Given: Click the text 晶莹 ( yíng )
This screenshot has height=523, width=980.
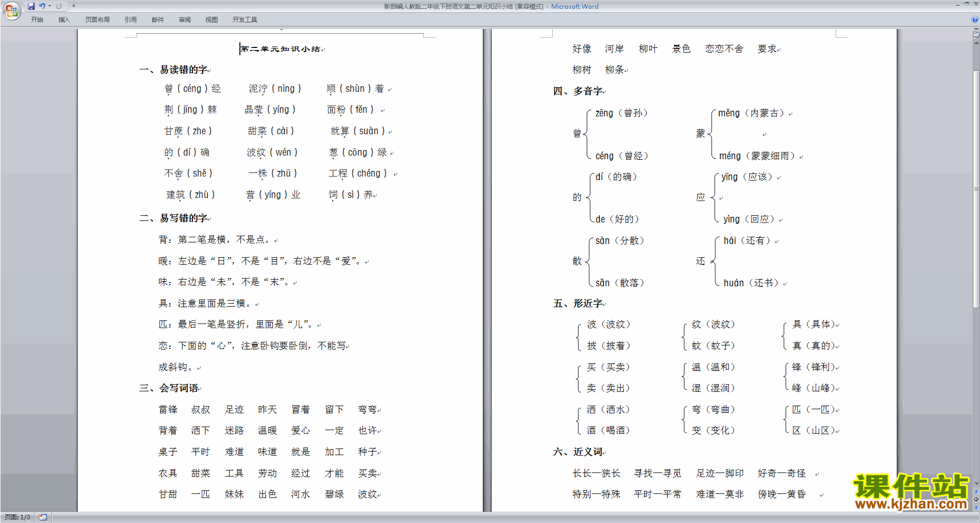Looking at the screenshot, I should [270, 110].
